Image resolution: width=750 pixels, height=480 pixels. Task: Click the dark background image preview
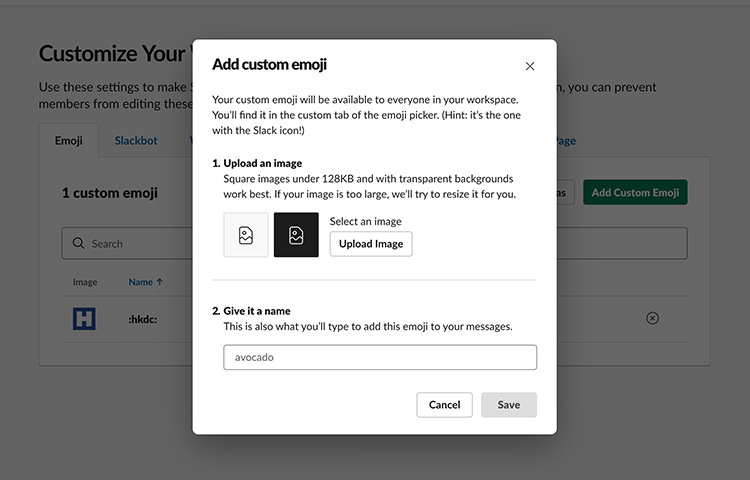(296, 235)
